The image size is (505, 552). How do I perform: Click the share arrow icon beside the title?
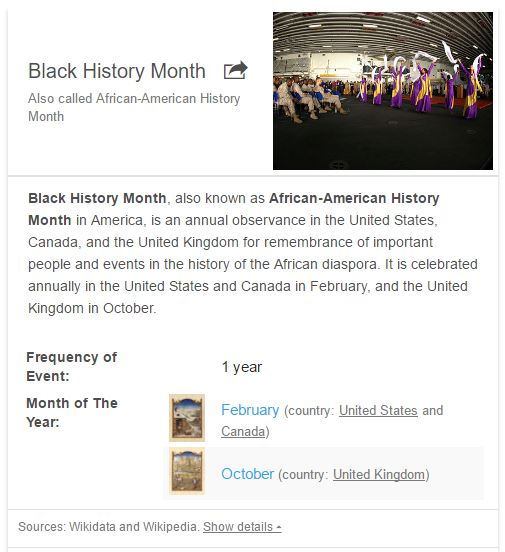[236, 70]
